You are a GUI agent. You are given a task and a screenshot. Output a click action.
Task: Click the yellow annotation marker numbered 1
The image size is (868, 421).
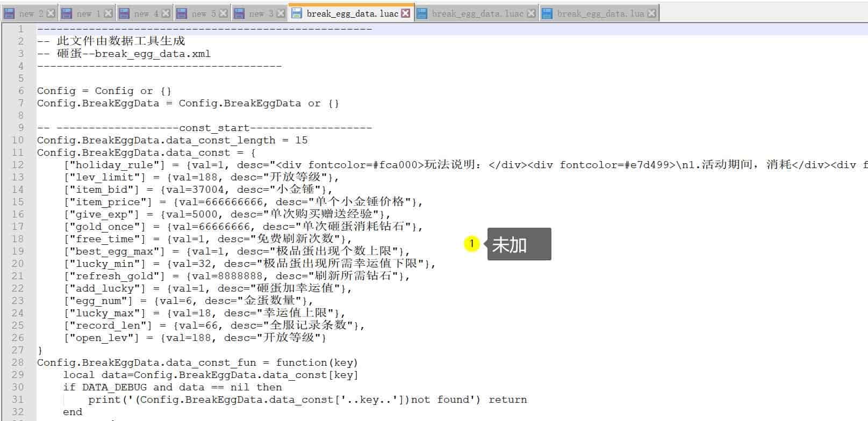(x=471, y=244)
